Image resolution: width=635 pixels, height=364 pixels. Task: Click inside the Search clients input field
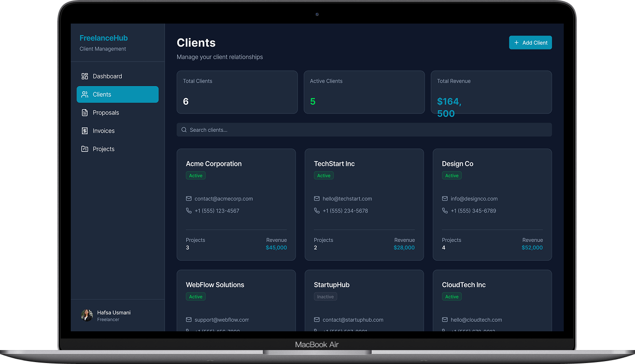click(x=337, y=130)
